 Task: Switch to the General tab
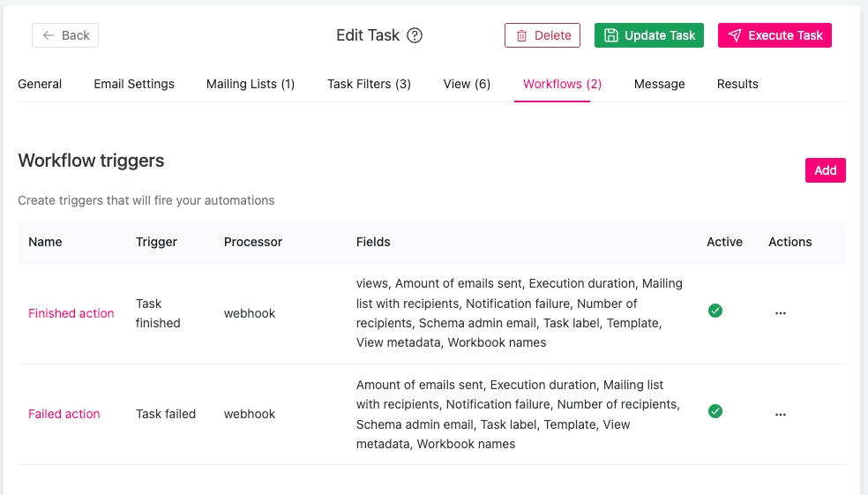coord(40,84)
